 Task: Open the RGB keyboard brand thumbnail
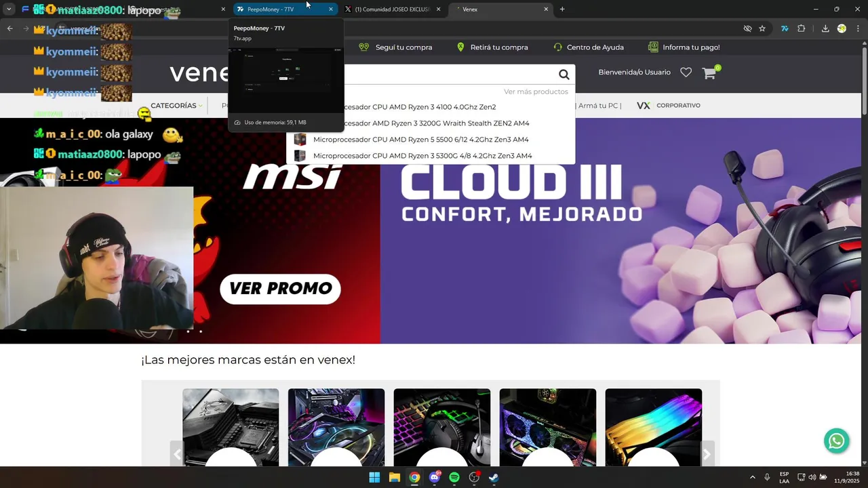click(442, 427)
